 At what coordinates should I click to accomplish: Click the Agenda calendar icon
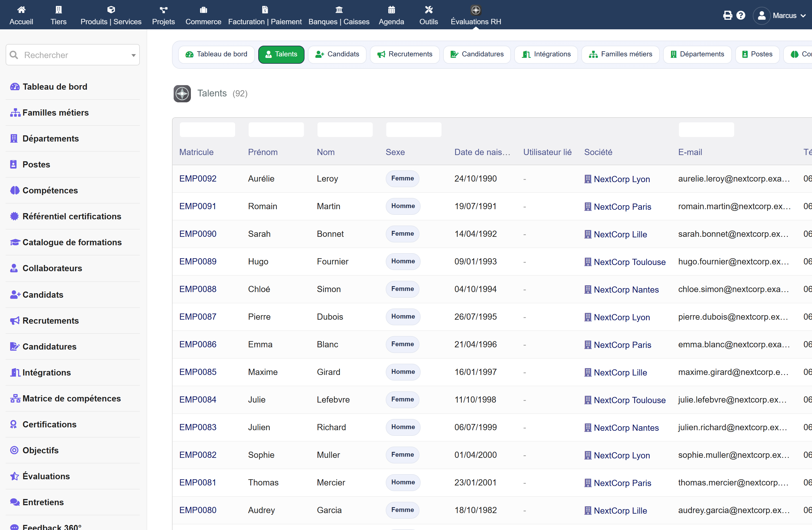pyautogui.click(x=391, y=10)
